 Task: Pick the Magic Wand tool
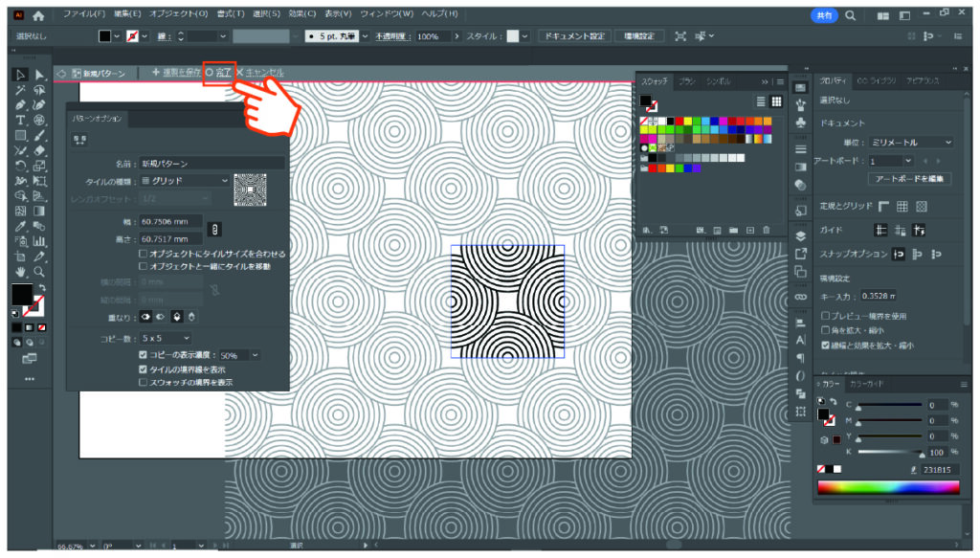coord(20,90)
